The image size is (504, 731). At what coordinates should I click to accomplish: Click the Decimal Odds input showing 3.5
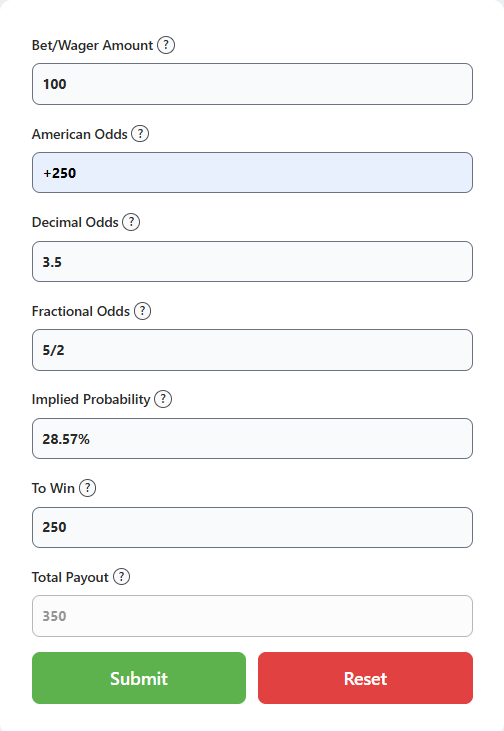(x=252, y=262)
